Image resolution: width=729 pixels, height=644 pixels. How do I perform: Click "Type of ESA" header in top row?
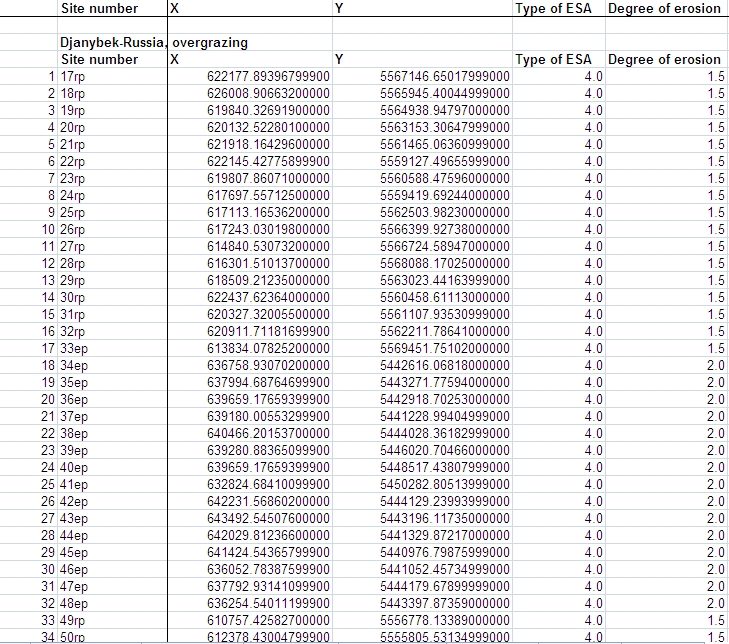click(558, 8)
